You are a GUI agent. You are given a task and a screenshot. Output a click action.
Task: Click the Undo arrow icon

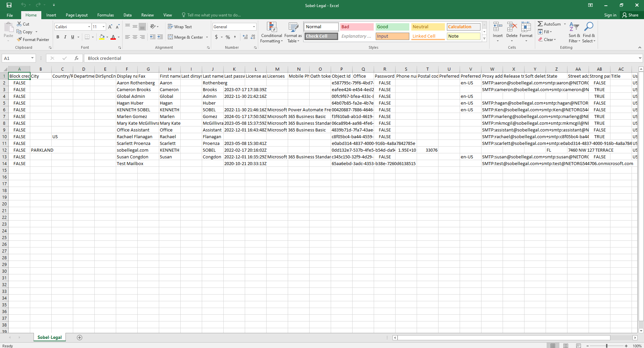tap(23, 5)
